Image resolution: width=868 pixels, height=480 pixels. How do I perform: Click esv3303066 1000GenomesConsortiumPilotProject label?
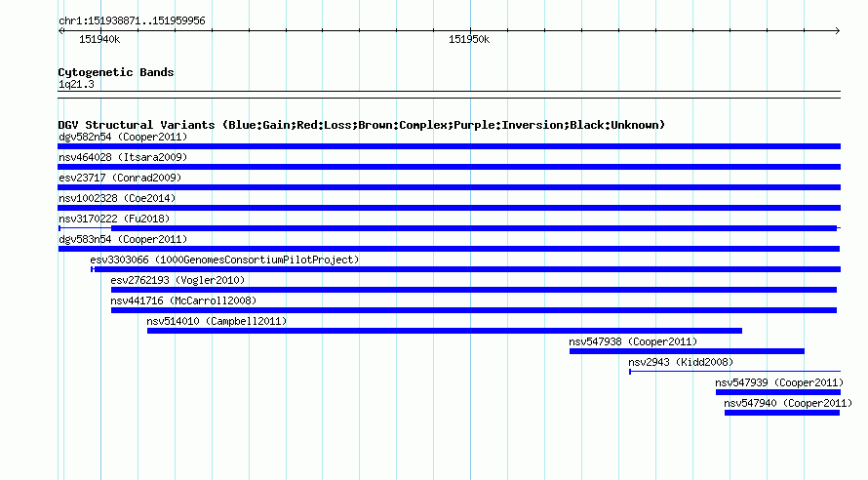[224, 260]
